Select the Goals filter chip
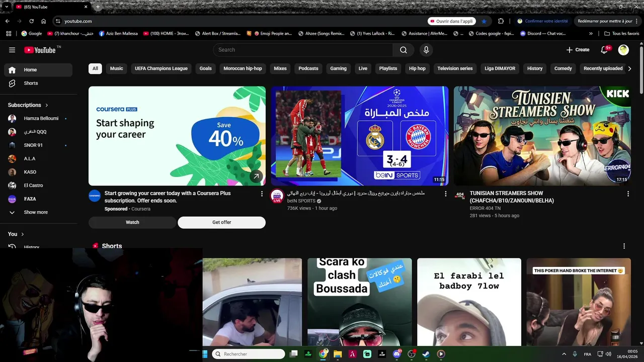The image size is (644, 362). pyautogui.click(x=205, y=68)
